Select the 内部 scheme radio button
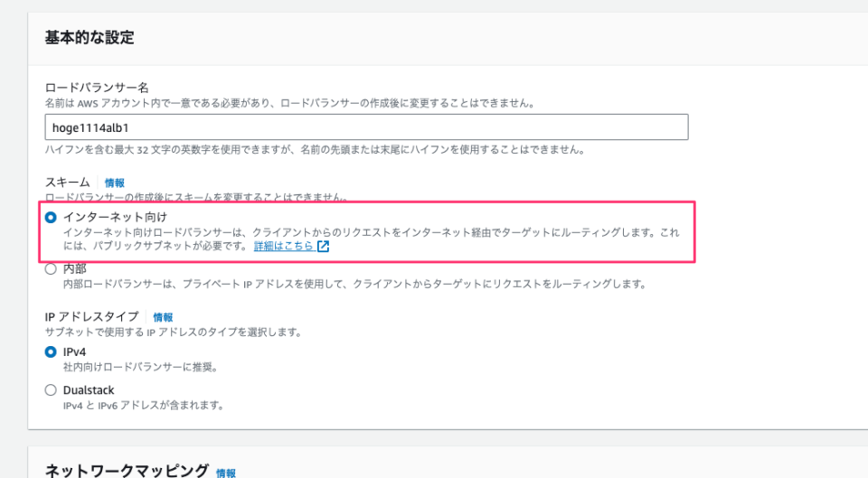Viewport: 868px width, 478px height. coord(51,269)
